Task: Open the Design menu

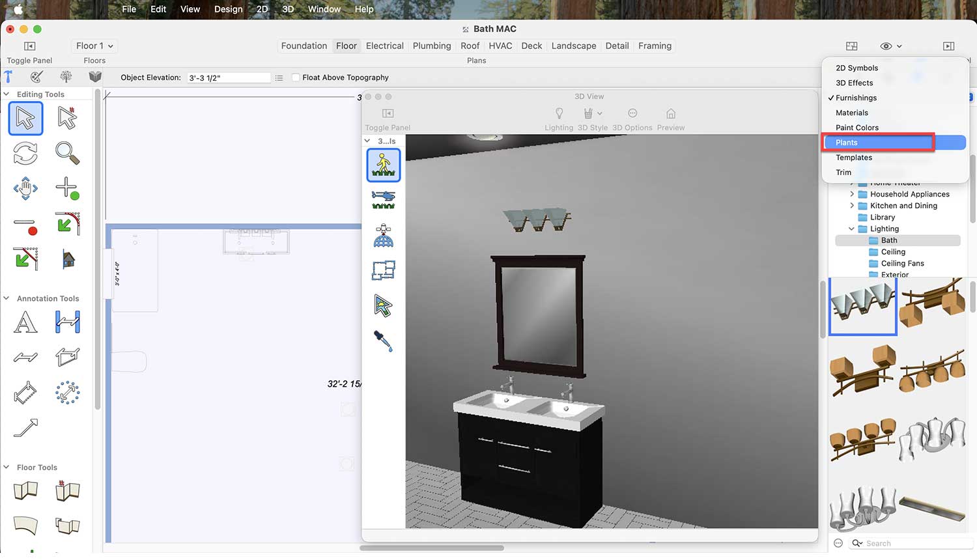Action: 228,9
